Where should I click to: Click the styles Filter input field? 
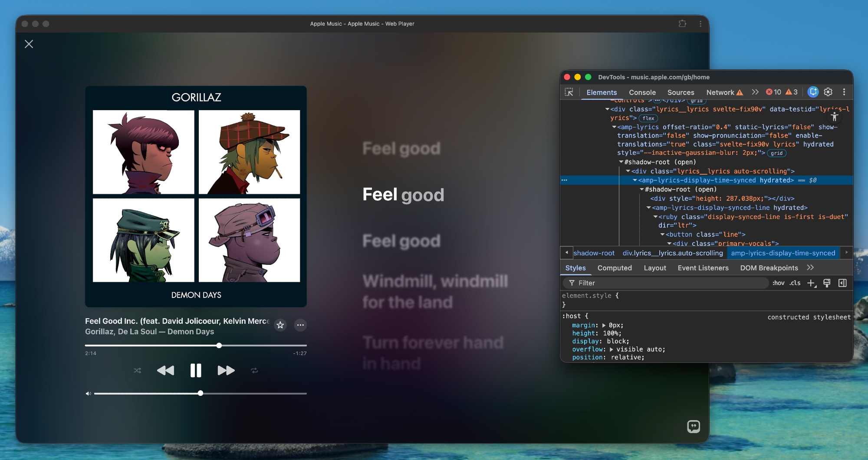pyautogui.click(x=668, y=283)
